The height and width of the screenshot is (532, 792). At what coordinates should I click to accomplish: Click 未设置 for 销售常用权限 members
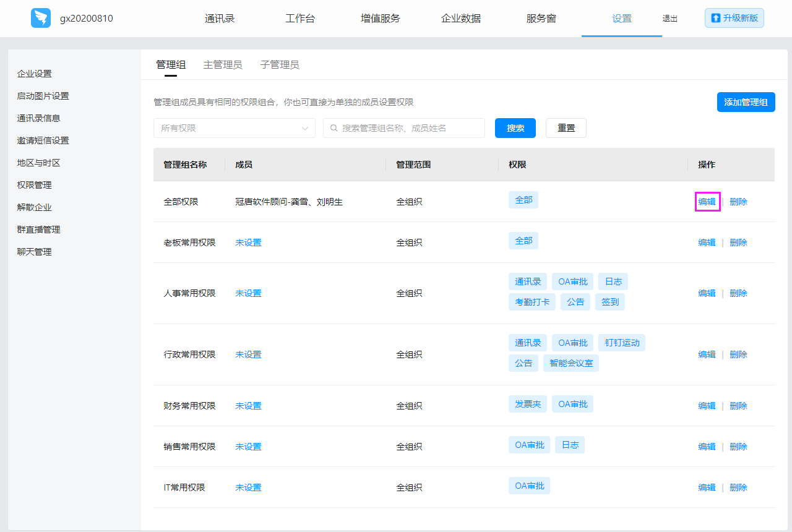249,447
